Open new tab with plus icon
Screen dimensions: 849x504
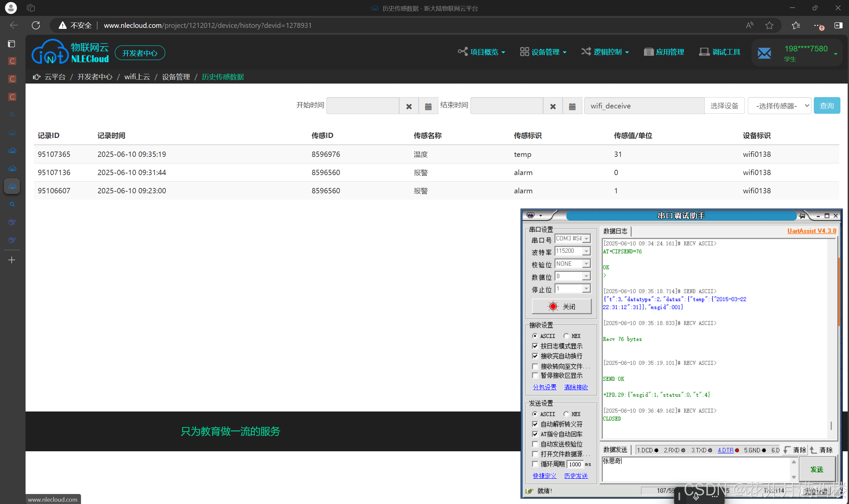pyautogui.click(x=12, y=260)
